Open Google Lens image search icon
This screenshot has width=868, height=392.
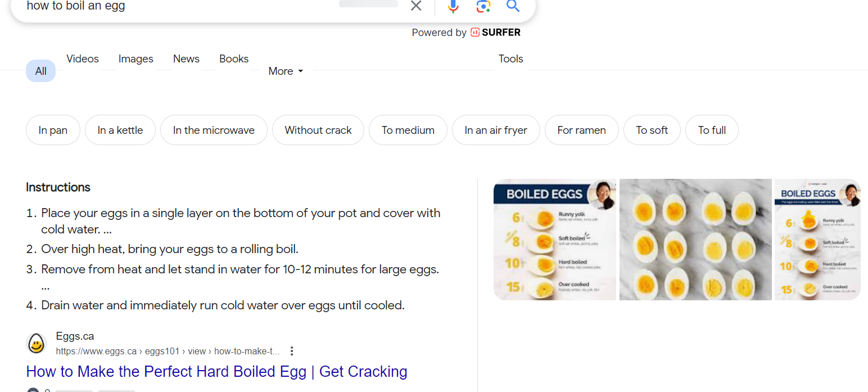[483, 6]
